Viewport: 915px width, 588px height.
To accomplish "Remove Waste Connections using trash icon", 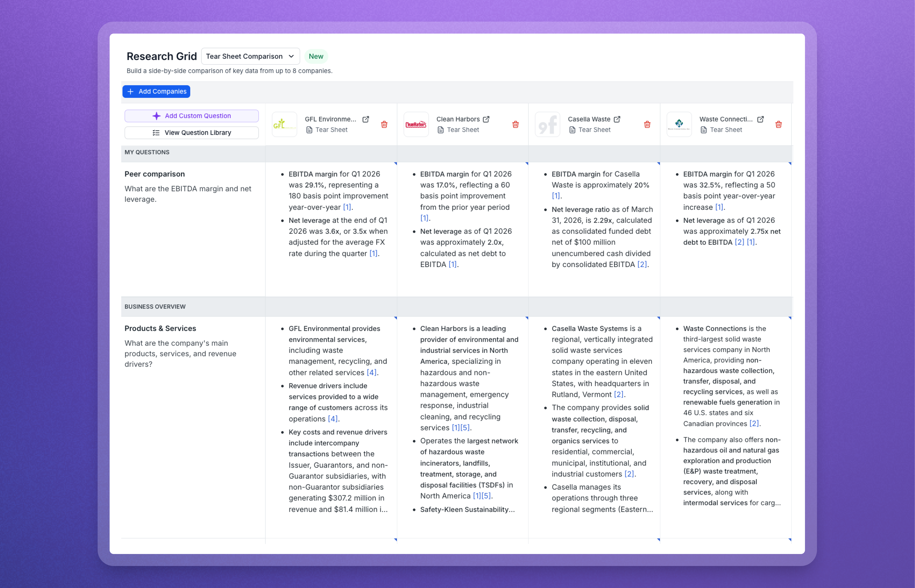I will coord(779,124).
